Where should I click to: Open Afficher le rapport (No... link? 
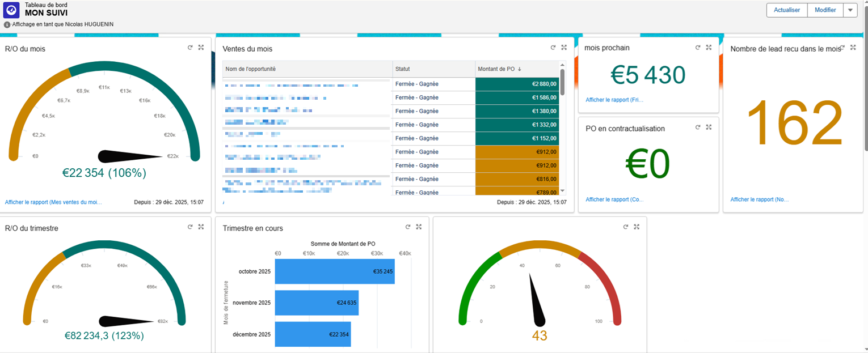[760, 199]
